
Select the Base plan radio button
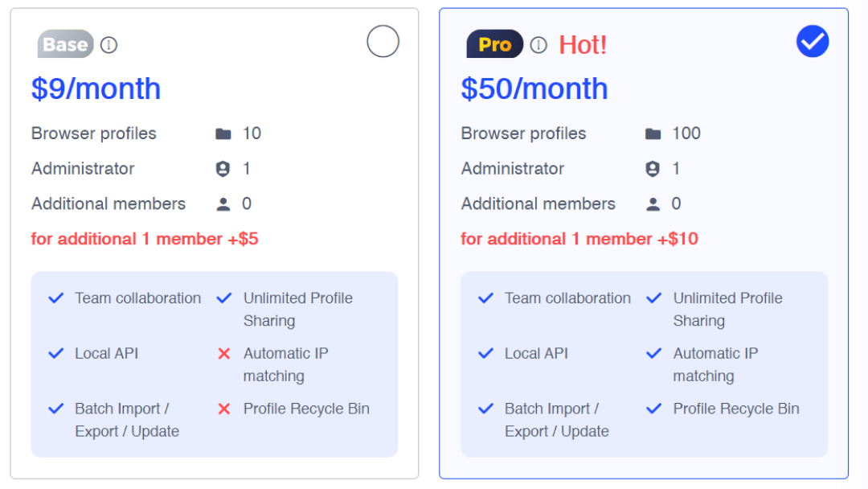pyautogui.click(x=383, y=41)
